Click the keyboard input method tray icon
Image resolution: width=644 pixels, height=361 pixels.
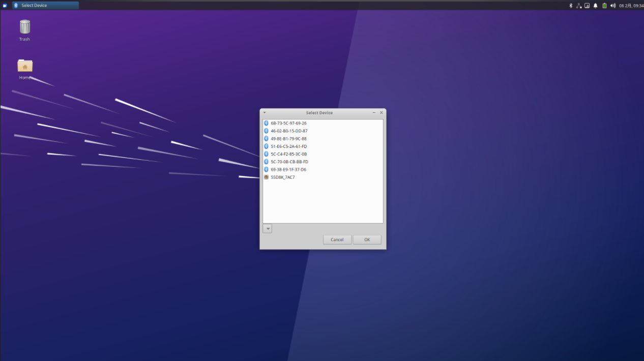[587, 6]
